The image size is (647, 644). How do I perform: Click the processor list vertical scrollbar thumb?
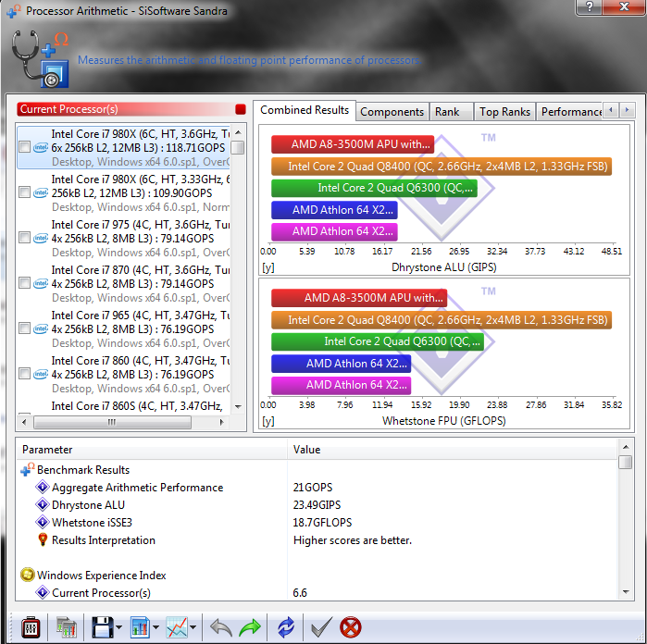[238, 147]
